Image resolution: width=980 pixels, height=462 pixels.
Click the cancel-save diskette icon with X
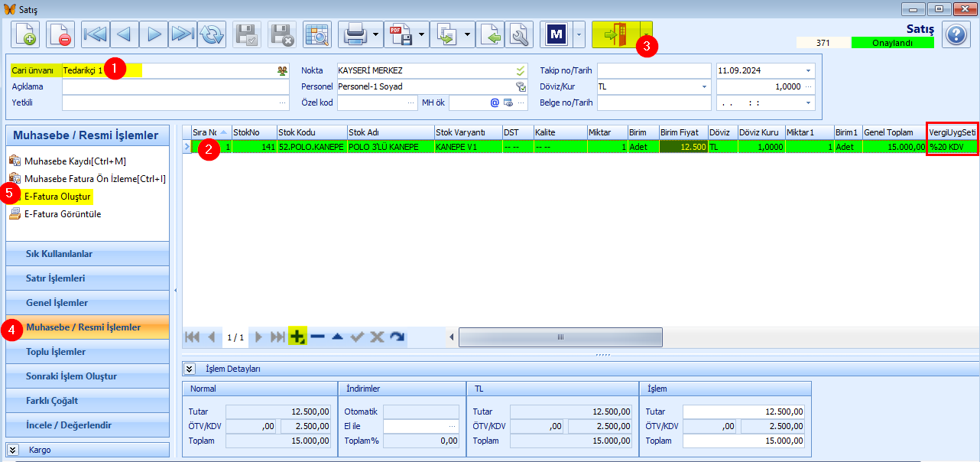point(282,34)
